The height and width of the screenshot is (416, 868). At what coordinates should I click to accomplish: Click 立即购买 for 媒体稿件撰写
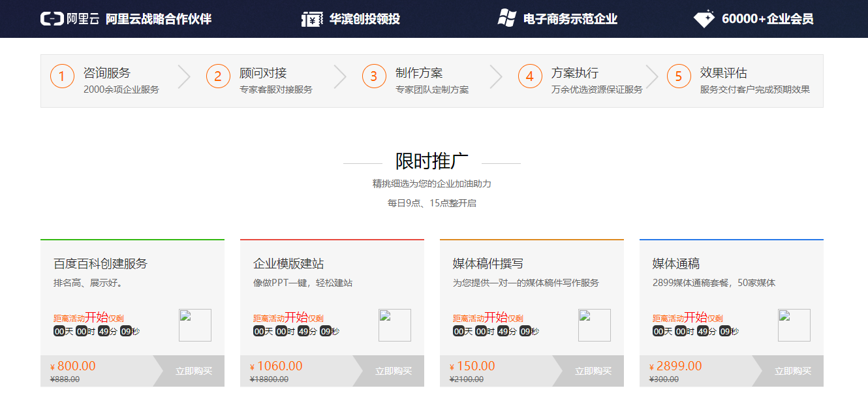coord(593,371)
